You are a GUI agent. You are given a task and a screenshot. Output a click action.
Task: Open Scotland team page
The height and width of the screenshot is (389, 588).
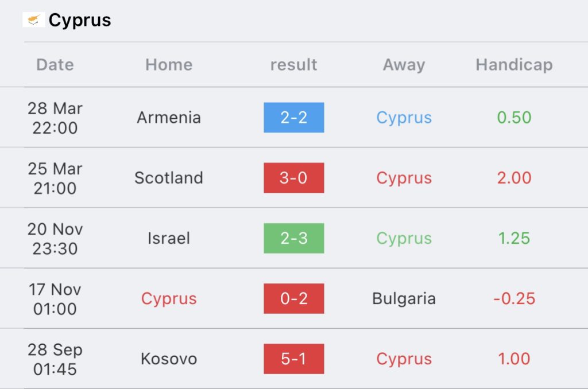click(169, 178)
